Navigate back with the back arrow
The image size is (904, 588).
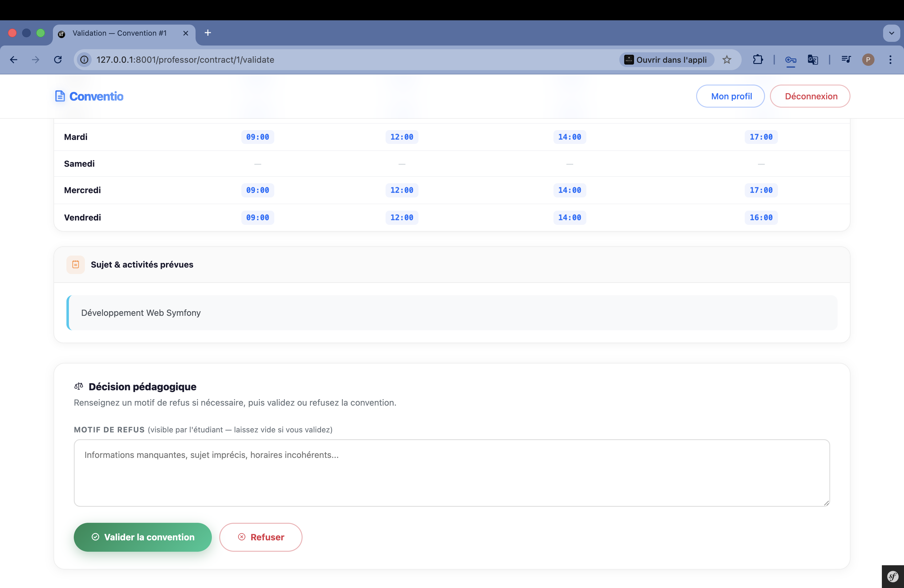tap(14, 60)
